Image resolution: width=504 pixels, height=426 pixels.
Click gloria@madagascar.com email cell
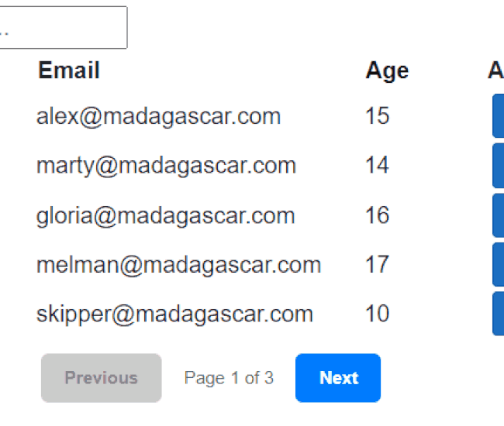pos(165,216)
